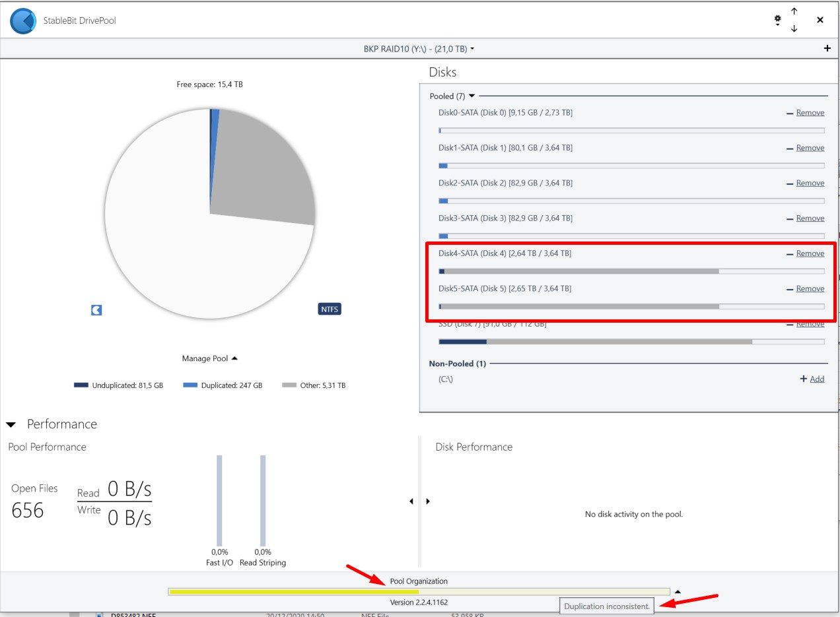Collapse the Performance section
Screen dimensions: 840x617
pos(11,424)
